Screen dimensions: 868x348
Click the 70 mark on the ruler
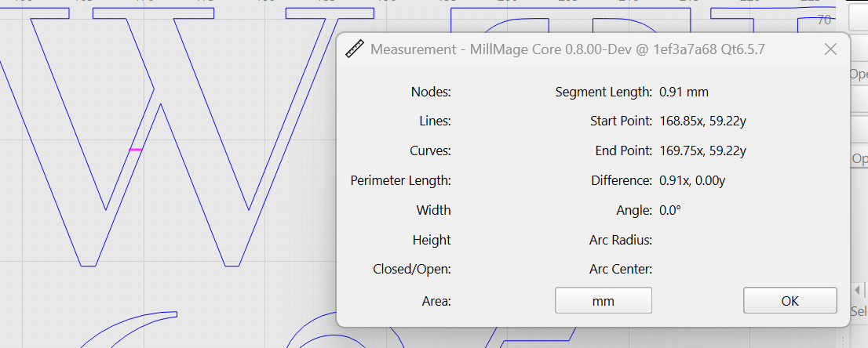tap(824, 19)
